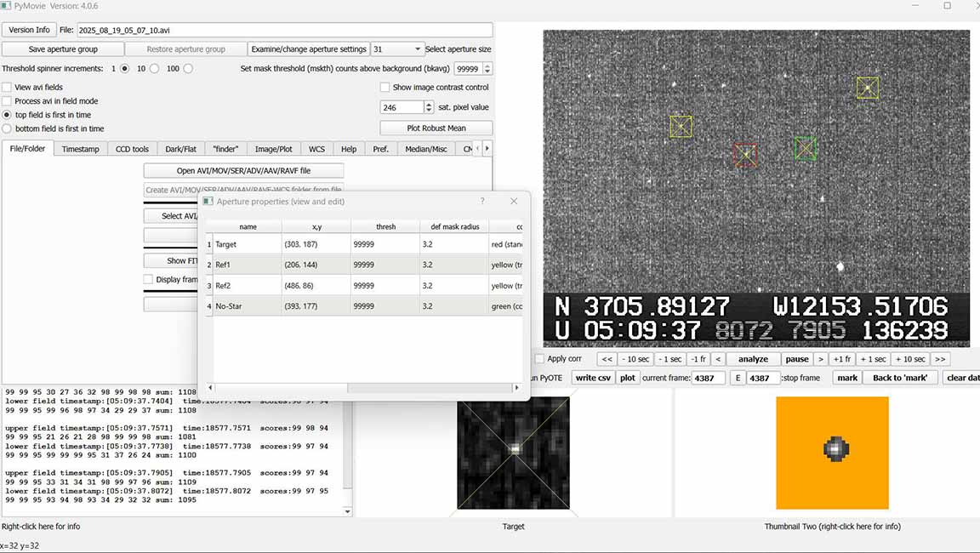Select the green No-Star aperture box
This screenshot has height=553, width=980.
tap(805, 148)
